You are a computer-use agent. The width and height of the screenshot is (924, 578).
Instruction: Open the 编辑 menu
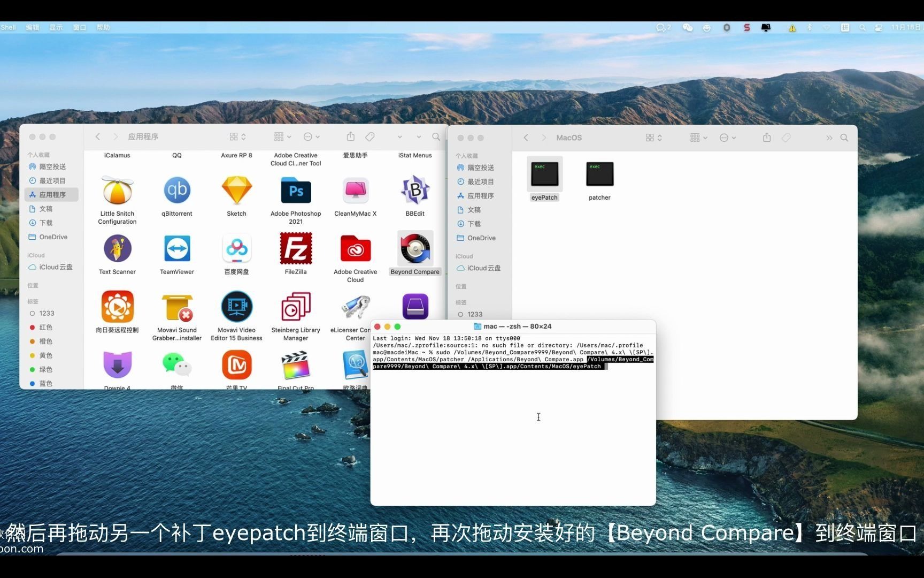pyautogui.click(x=33, y=27)
